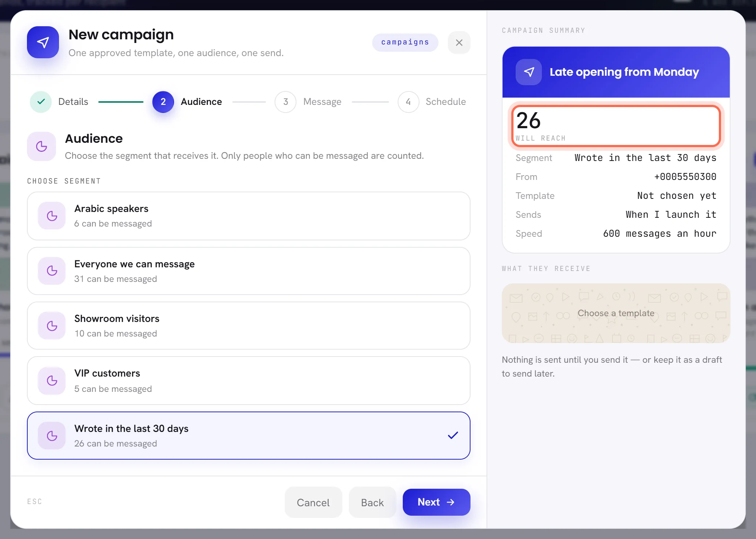Go Back to previous step
This screenshot has height=539, width=756.
tap(372, 502)
